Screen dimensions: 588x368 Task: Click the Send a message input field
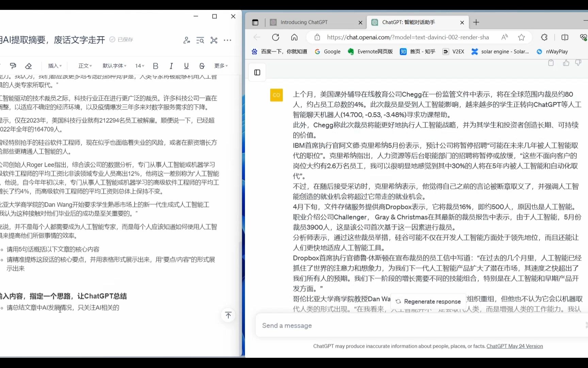pyautogui.click(x=374, y=325)
